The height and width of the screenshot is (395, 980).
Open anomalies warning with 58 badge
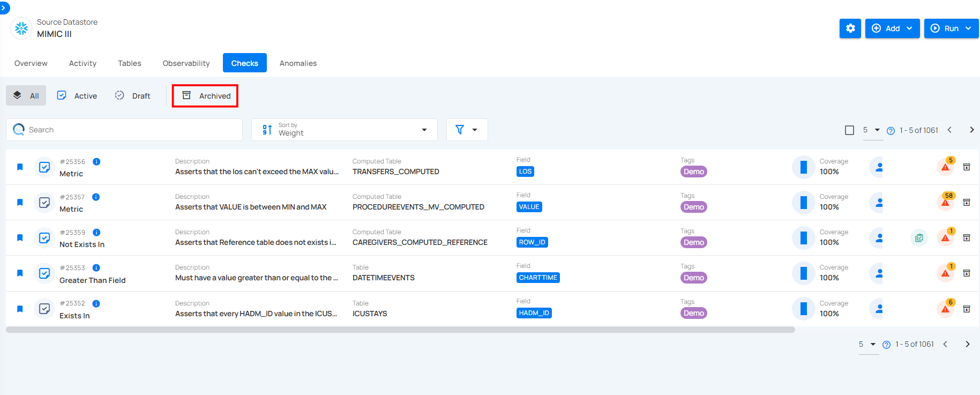(x=946, y=202)
